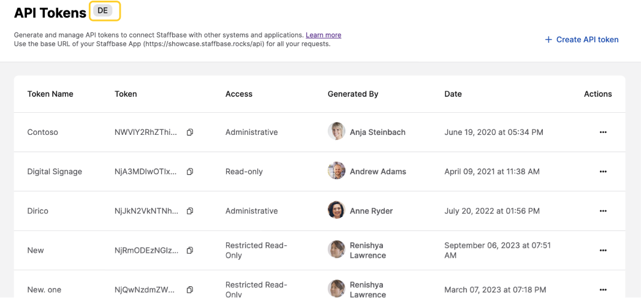
Task: Open three-dot menu for Dirico row
Action: pyautogui.click(x=603, y=211)
